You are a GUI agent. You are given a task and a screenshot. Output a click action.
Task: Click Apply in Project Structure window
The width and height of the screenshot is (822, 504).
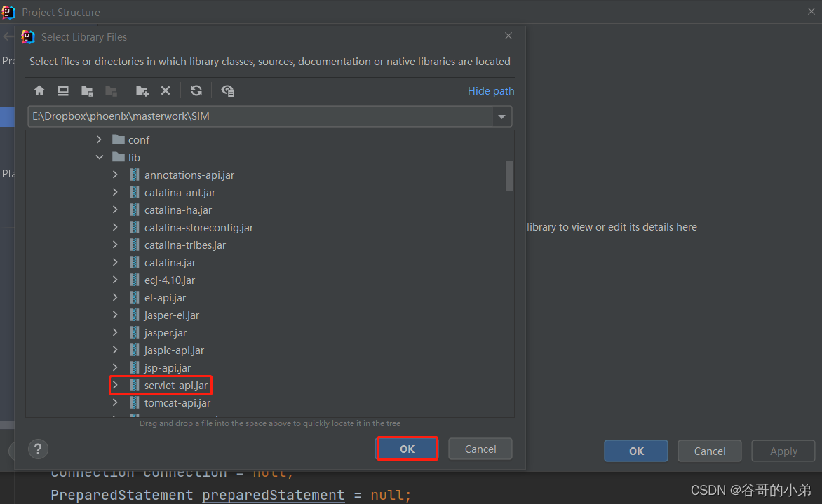(x=783, y=451)
